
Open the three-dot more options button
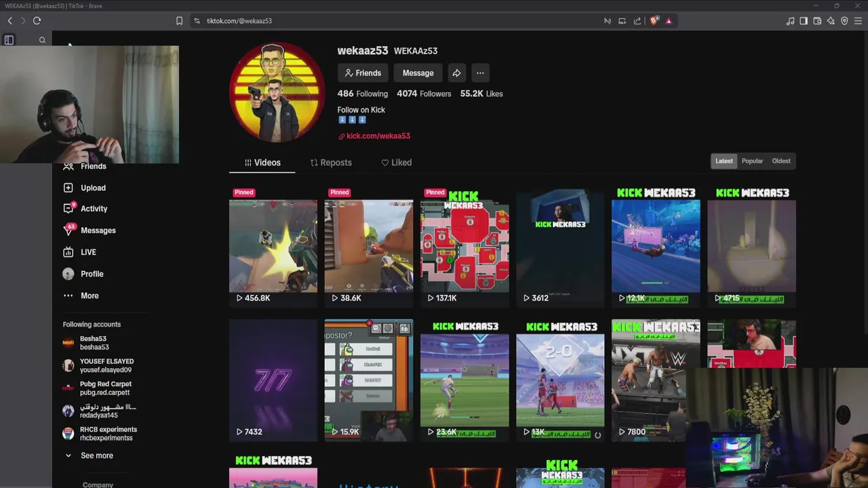click(480, 73)
